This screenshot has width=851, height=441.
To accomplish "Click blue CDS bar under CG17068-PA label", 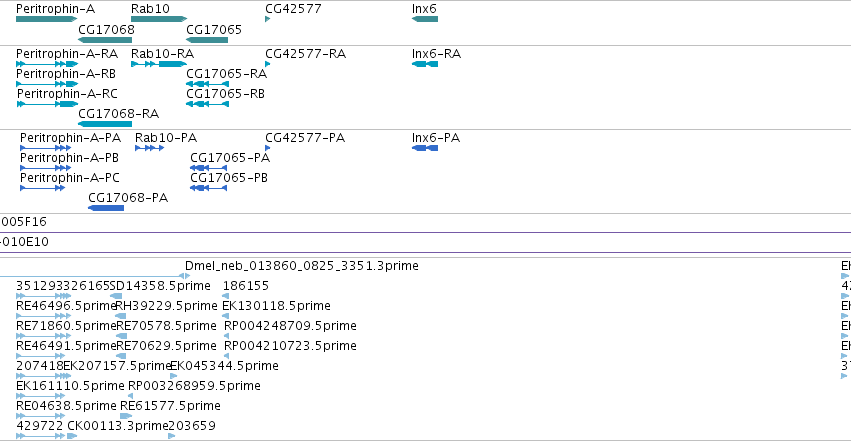I will [106, 208].
